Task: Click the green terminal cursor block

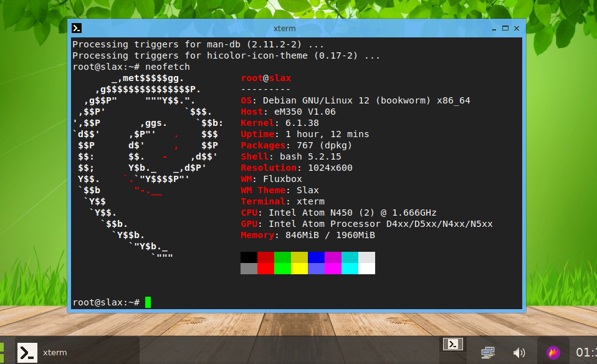Action: click(148, 302)
